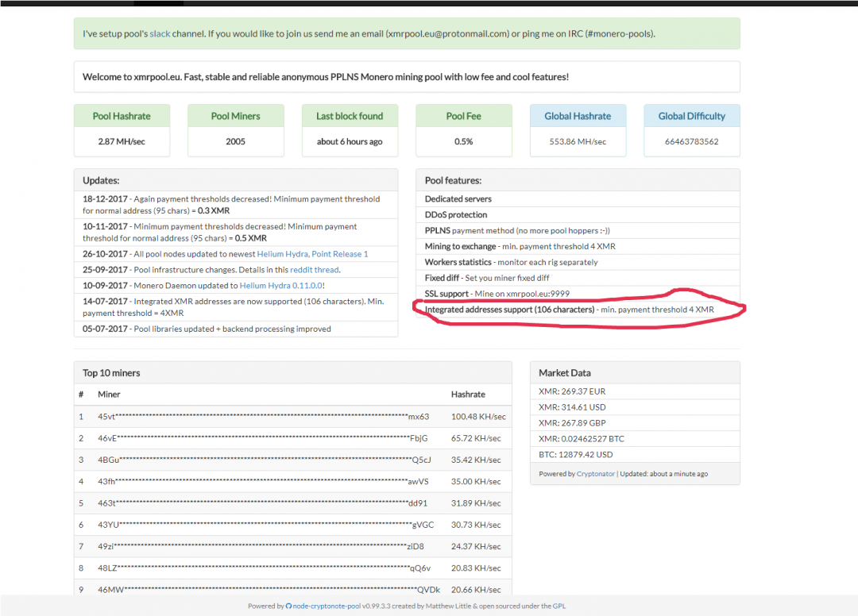Open the slack channel link
858x616 pixels.
[x=160, y=34]
